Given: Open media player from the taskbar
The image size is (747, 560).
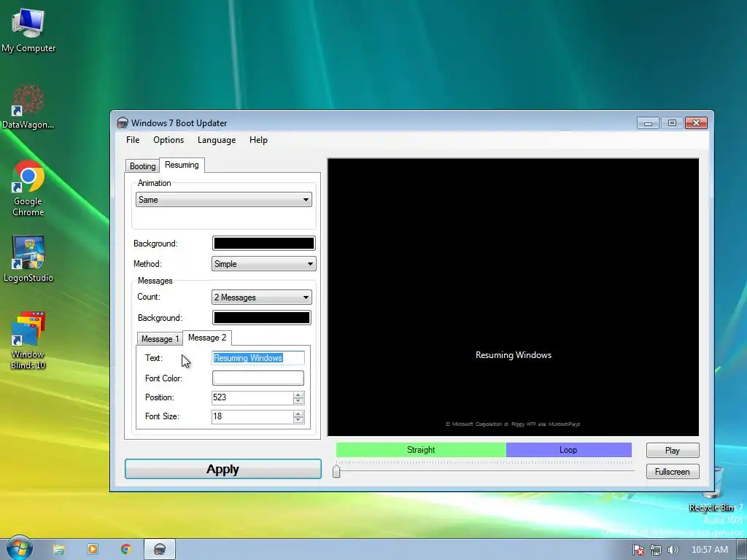Looking at the screenshot, I should 93,550.
